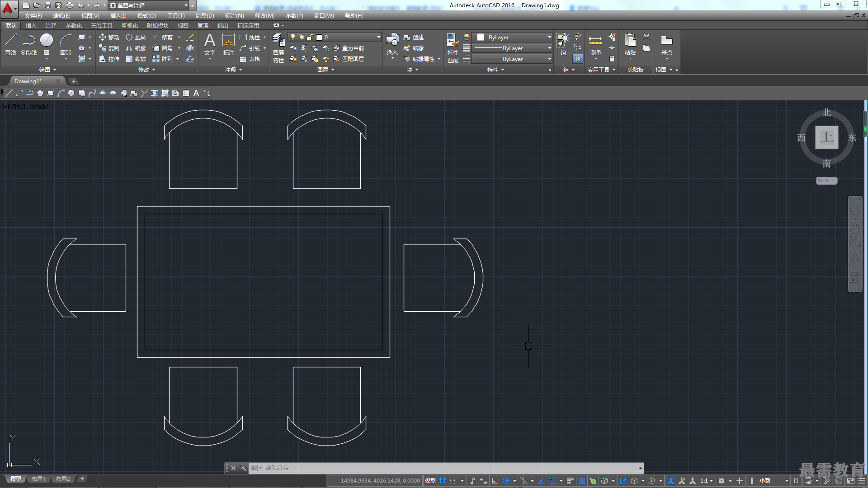Click the color wheel object color icon
The height and width of the screenshot is (488, 868).
point(467,37)
